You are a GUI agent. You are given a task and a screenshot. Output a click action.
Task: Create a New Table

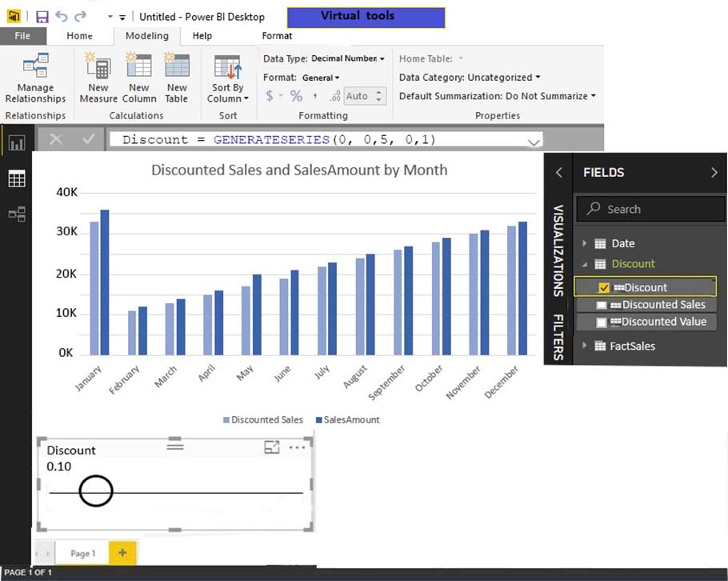click(177, 78)
